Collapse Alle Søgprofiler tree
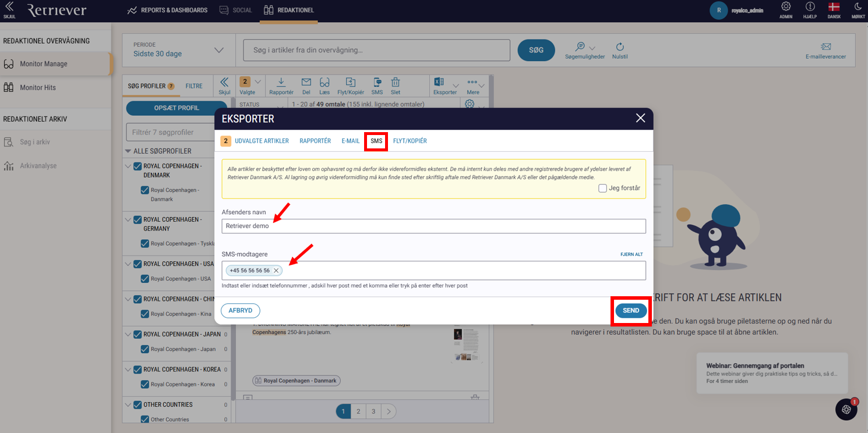 point(128,151)
